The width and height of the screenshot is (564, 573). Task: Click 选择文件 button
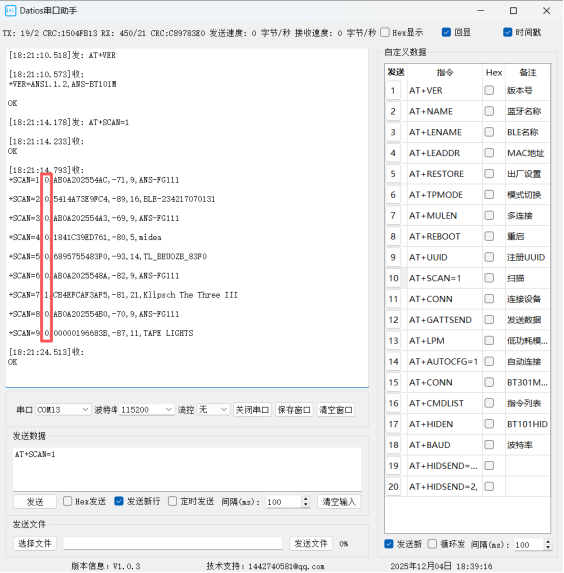click(x=35, y=543)
